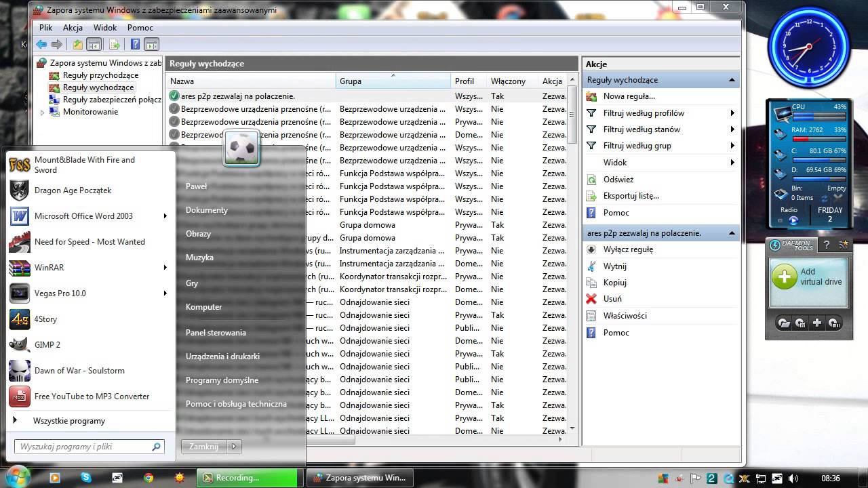Toggle the console tree toolbar icon
This screenshot has height=488, width=868.
pyautogui.click(x=94, y=45)
